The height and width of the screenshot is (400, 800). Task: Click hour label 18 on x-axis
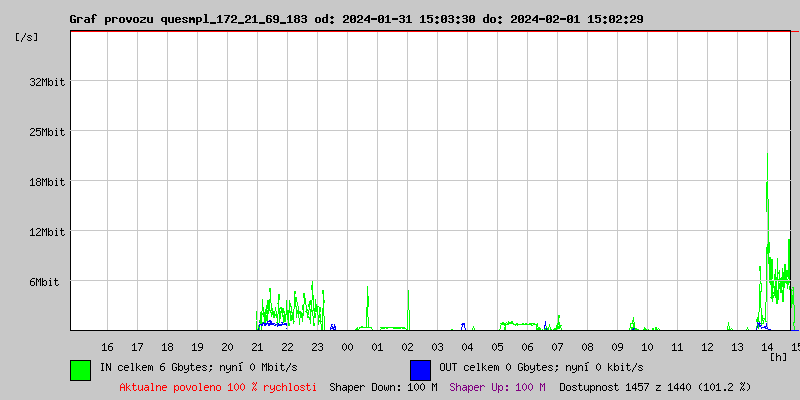click(167, 347)
